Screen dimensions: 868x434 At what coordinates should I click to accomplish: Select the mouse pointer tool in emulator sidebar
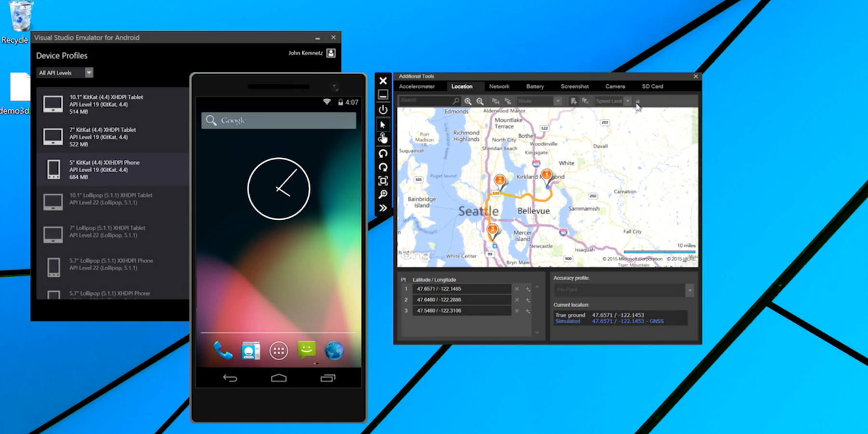(x=383, y=124)
